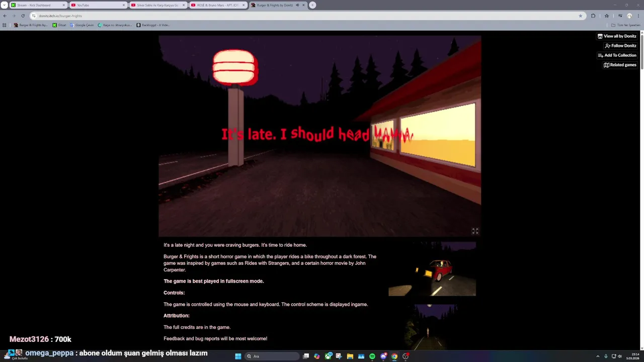Open the Photos app taskbar icon

click(361, 356)
